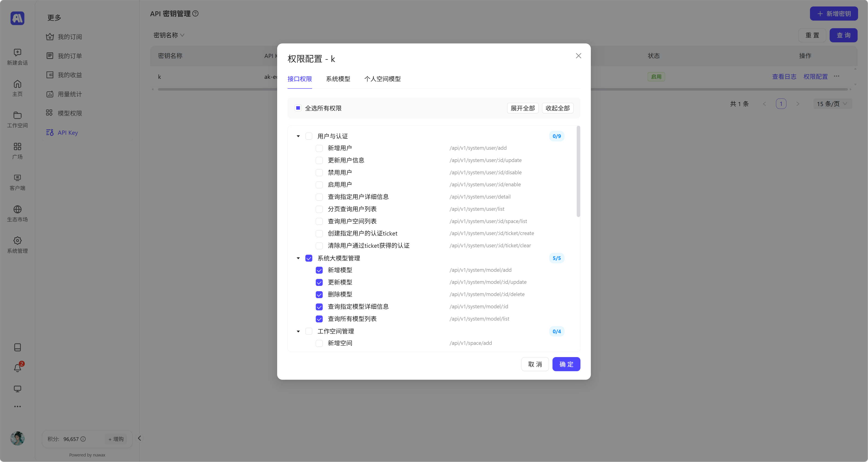Open 模型权限 menu item
This screenshot has width=868, height=462.
[x=87, y=113]
